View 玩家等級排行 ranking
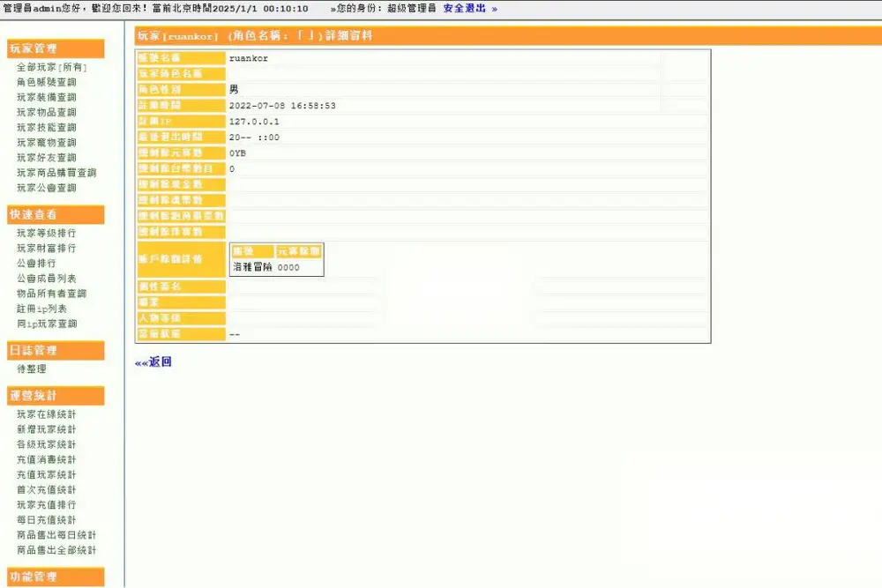The height and width of the screenshot is (588, 882). 47,233
